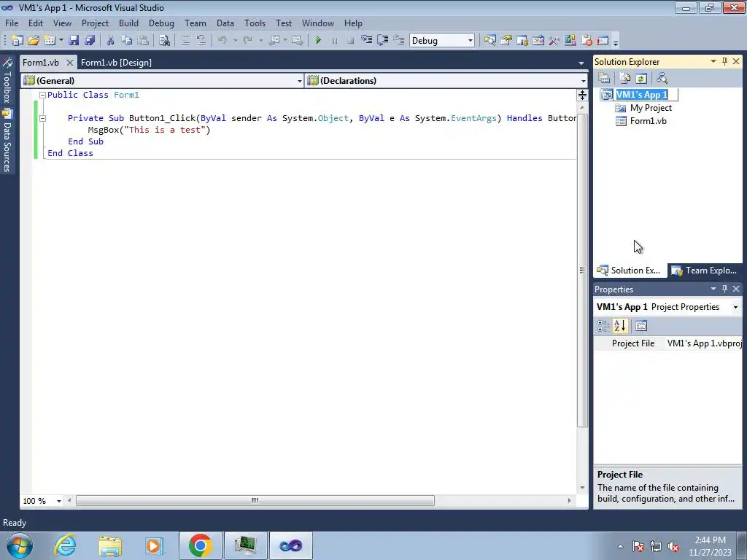Open the File menu
This screenshot has height=560, width=747.
[x=12, y=23]
